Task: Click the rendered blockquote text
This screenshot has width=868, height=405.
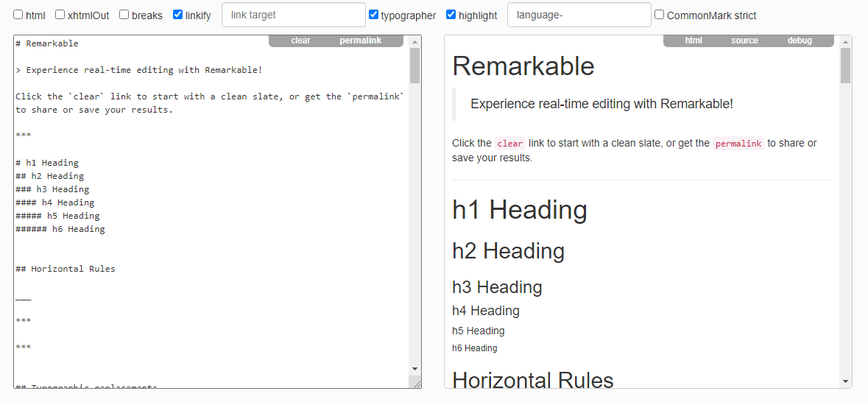Action: (x=601, y=104)
